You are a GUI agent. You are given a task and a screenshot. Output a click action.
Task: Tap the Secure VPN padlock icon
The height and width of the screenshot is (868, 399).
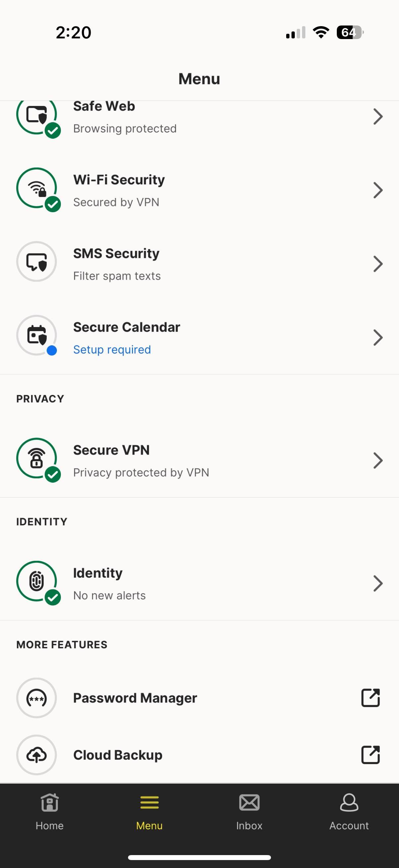click(37, 458)
